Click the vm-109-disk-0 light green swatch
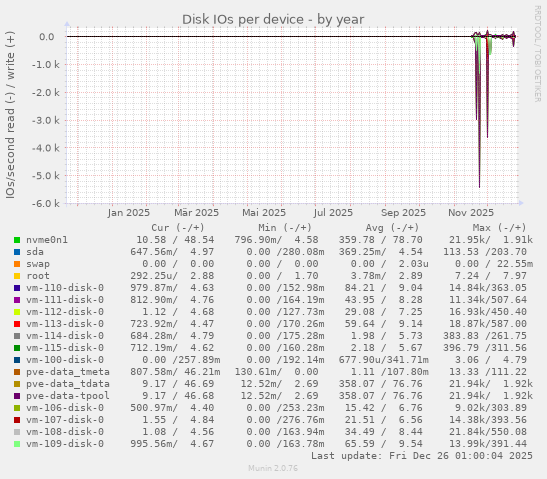The image size is (547, 479). 17,444
